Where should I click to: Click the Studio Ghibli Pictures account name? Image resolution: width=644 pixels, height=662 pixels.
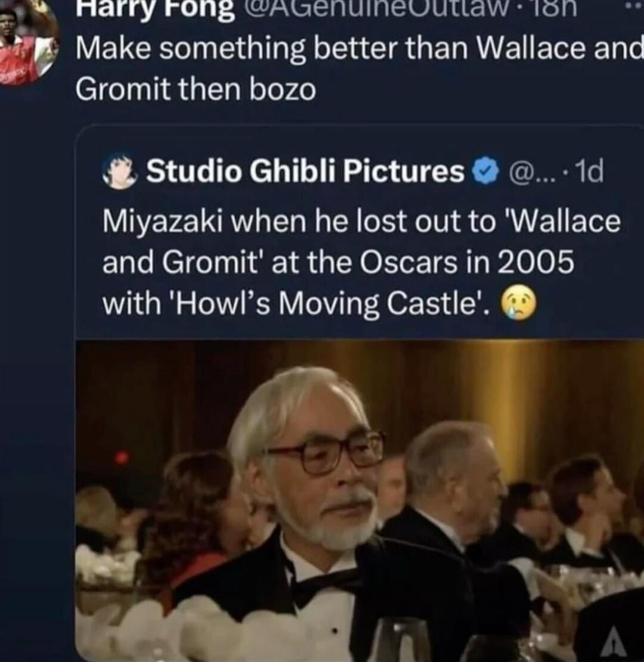tap(305, 171)
